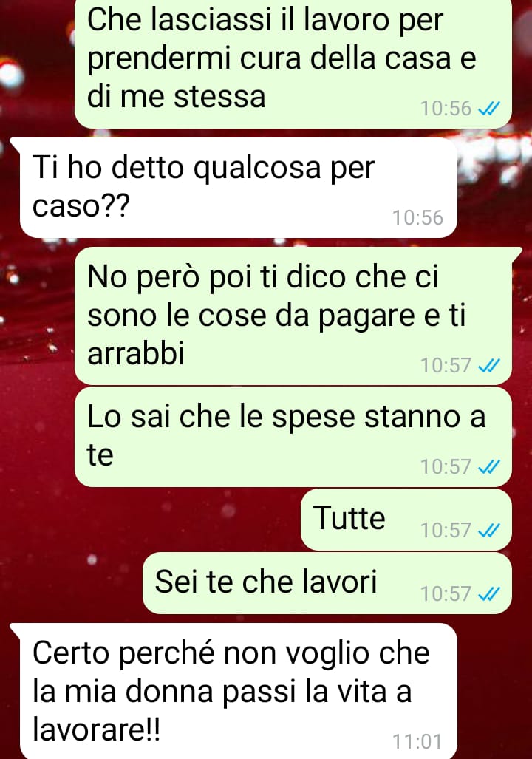Tap read checkmarks on "Sei te che lavori" message
The width and height of the screenshot is (532, 759).
point(489,594)
